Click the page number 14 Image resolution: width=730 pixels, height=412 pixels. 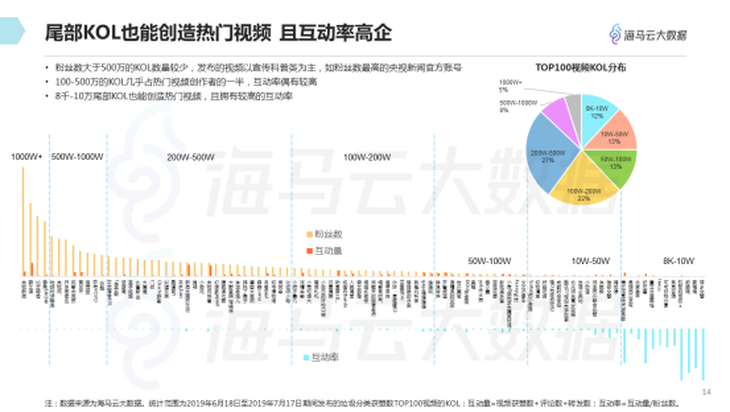point(706,392)
